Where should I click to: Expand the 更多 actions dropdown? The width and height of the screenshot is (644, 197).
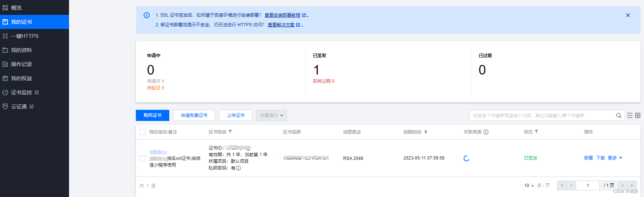pyautogui.click(x=615, y=158)
